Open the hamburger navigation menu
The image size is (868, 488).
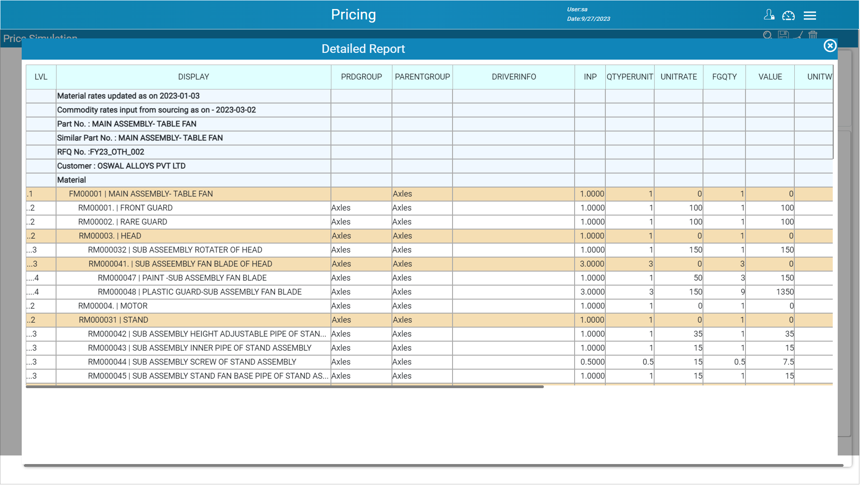coord(810,15)
